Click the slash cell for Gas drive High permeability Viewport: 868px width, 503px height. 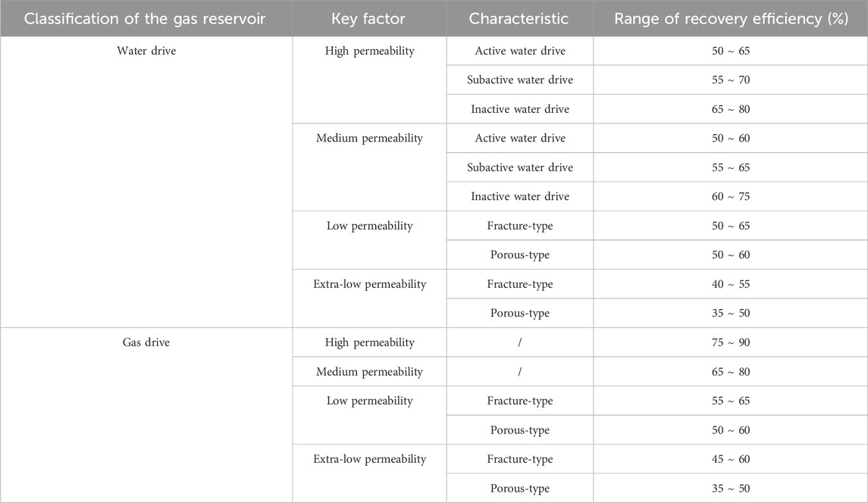pyautogui.click(x=520, y=342)
